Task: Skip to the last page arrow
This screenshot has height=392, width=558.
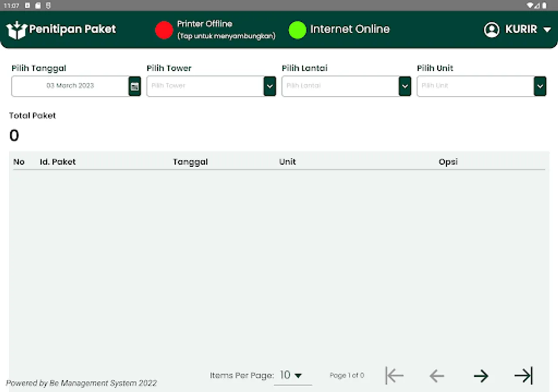Action: (523, 375)
